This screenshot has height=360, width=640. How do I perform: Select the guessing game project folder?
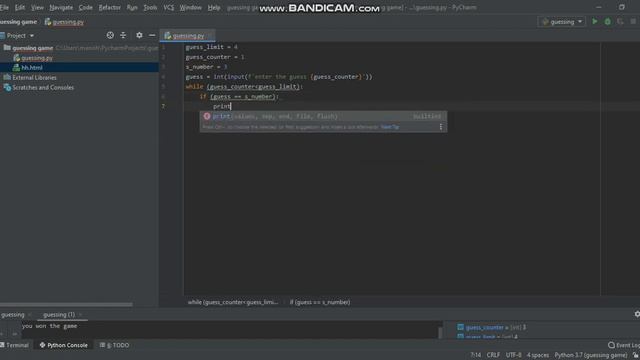(x=33, y=48)
